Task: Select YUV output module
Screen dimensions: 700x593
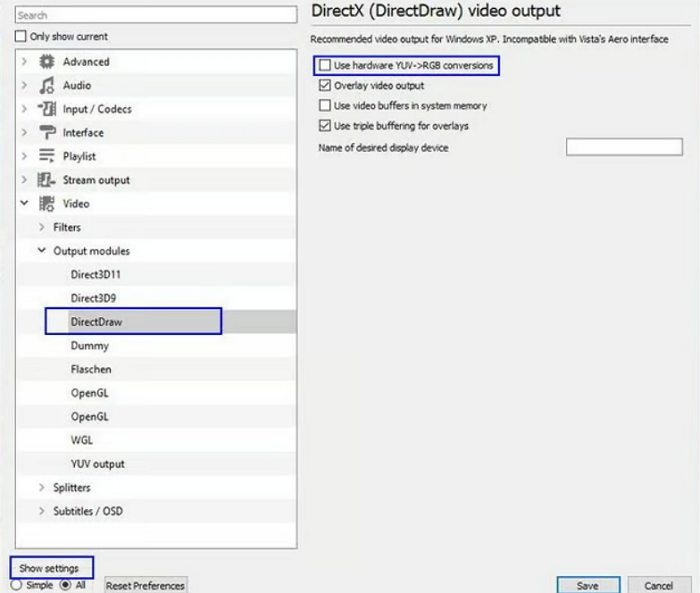Action: (x=98, y=464)
